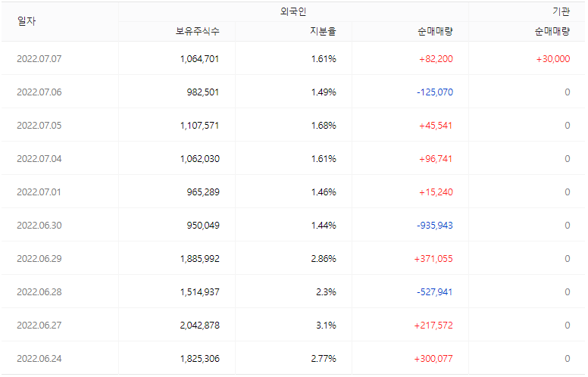Click the 1.44% ownership ratio

(x=324, y=226)
